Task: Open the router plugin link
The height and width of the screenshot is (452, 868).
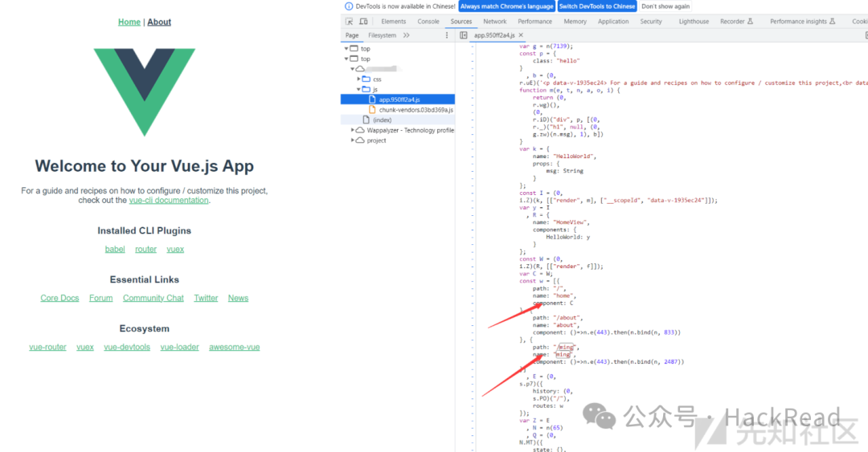Action: point(145,249)
